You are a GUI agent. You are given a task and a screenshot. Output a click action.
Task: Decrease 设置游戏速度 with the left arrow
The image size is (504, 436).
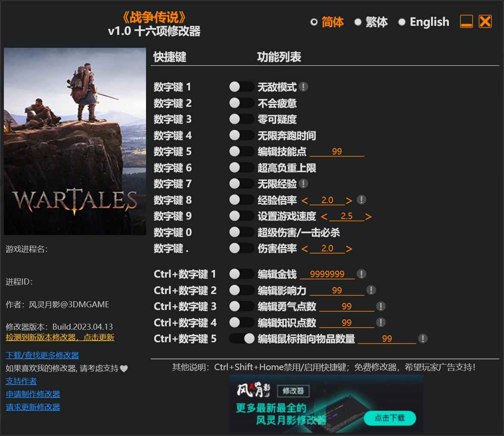(324, 216)
